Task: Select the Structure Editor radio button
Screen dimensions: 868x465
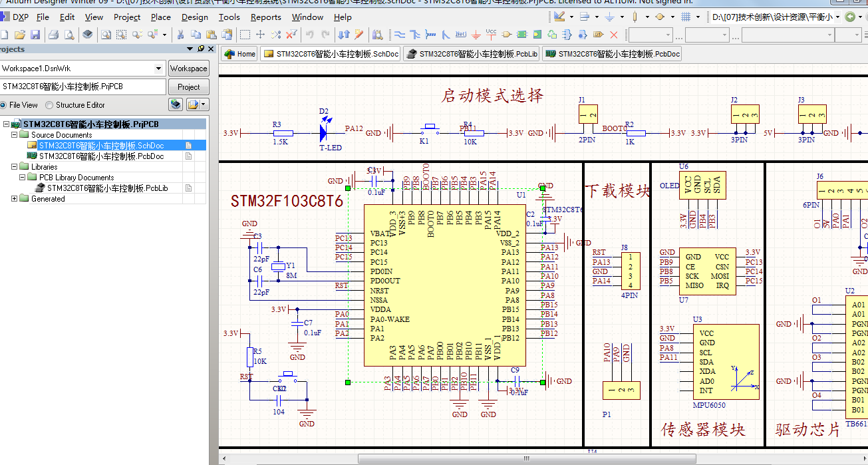Action: (49, 105)
